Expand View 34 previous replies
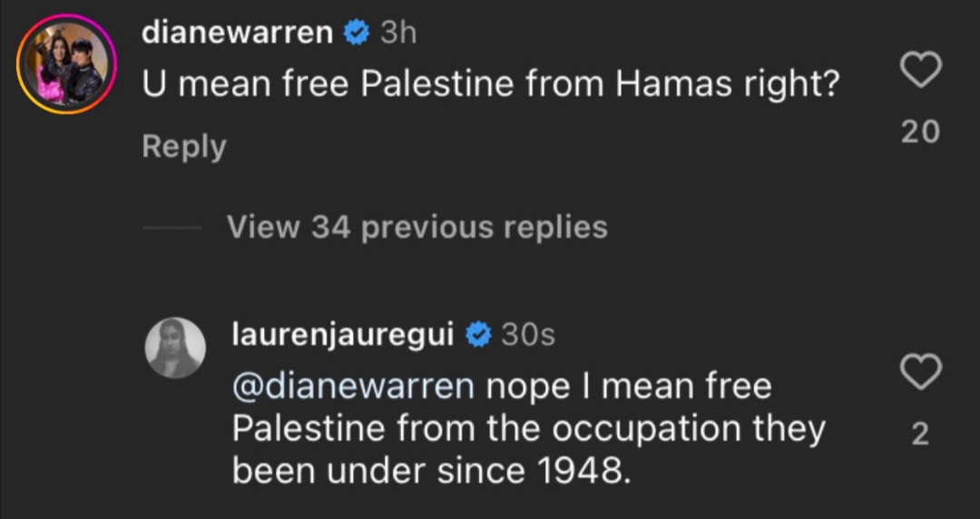This screenshot has height=519, width=980. click(417, 227)
